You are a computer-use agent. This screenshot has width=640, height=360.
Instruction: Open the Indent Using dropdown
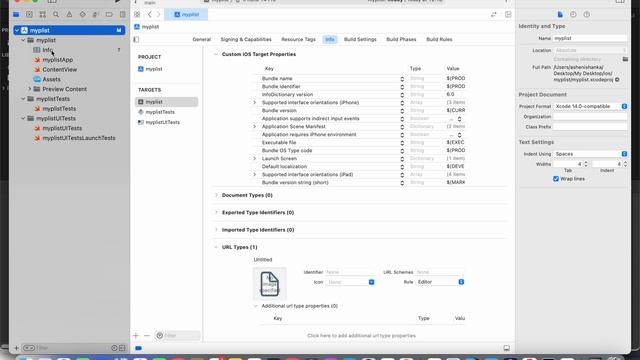tap(590, 154)
